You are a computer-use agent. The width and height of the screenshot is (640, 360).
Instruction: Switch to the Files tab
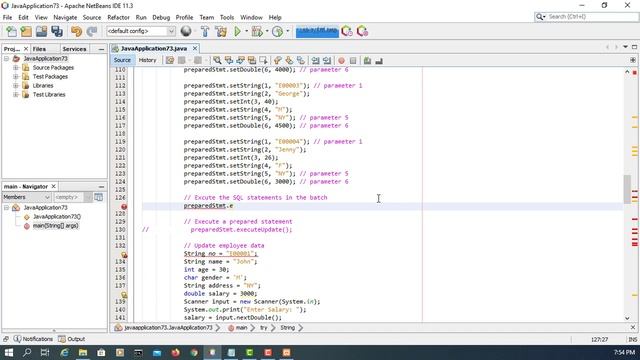(x=39, y=49)
